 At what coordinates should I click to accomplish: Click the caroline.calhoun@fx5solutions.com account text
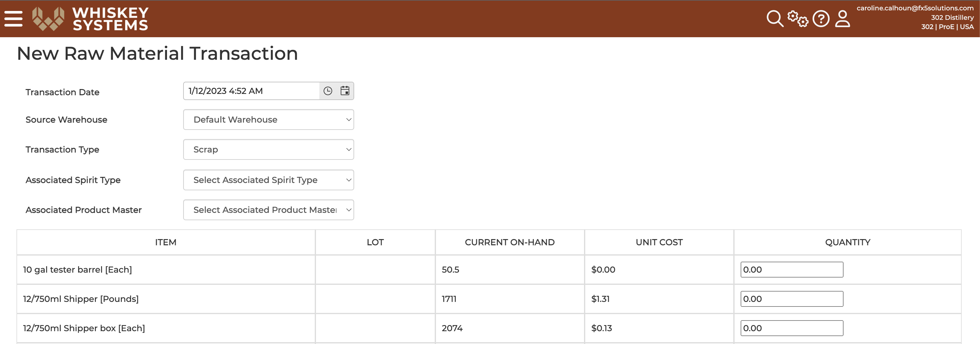coord(915,8)
